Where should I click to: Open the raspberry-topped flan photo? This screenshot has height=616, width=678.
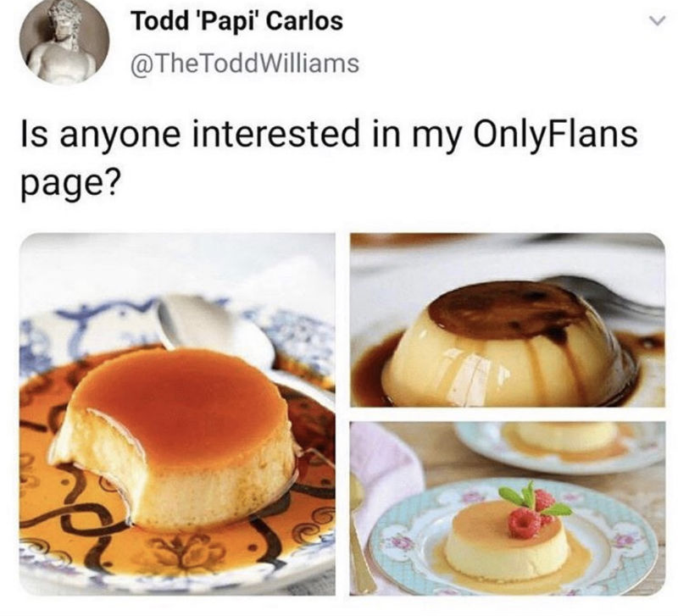(507, 508)
